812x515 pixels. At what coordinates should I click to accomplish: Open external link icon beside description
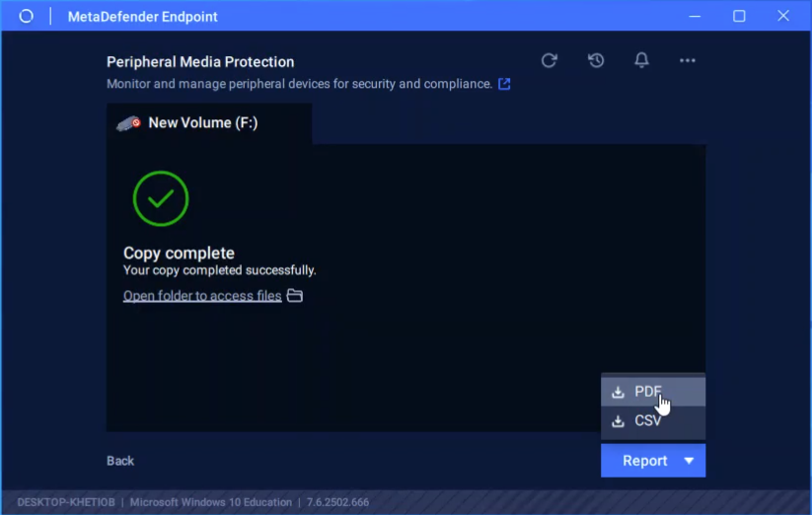pyautogui.click(x=504, y=84)
